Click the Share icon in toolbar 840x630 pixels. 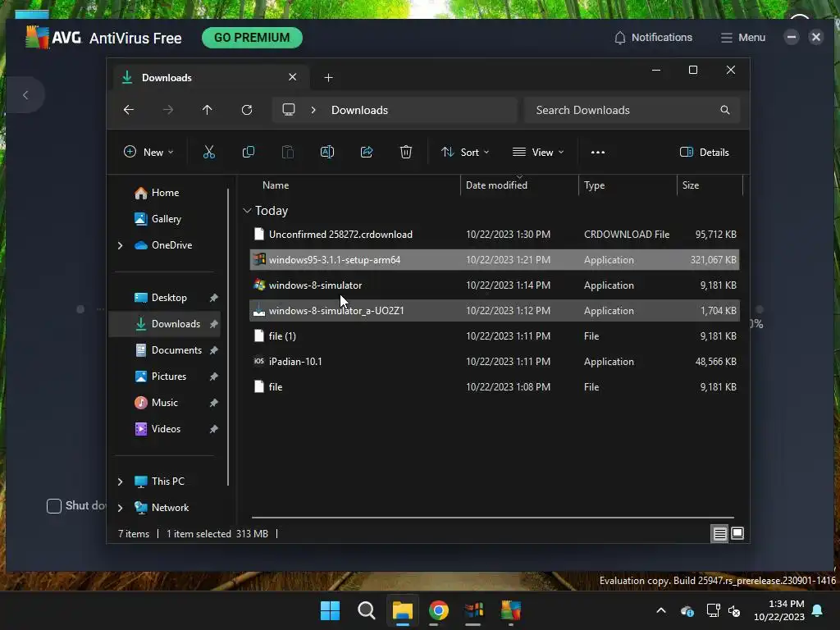(367, 152)
